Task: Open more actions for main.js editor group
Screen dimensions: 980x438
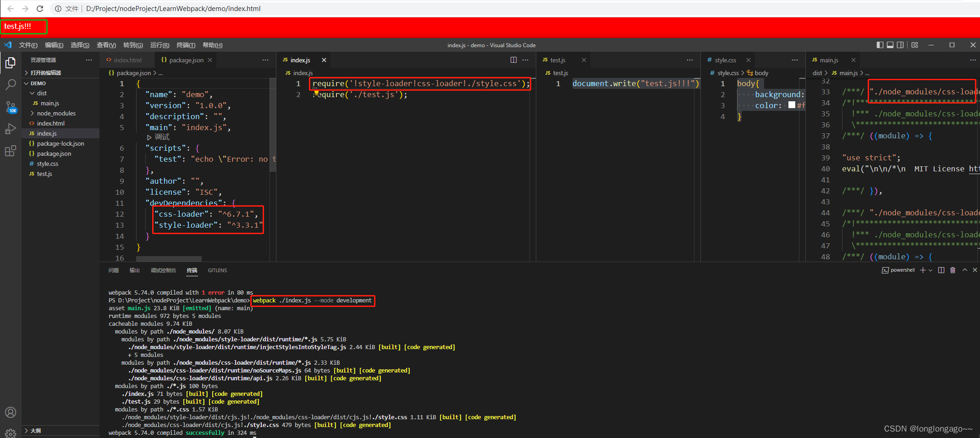Action: click(973, 60)
